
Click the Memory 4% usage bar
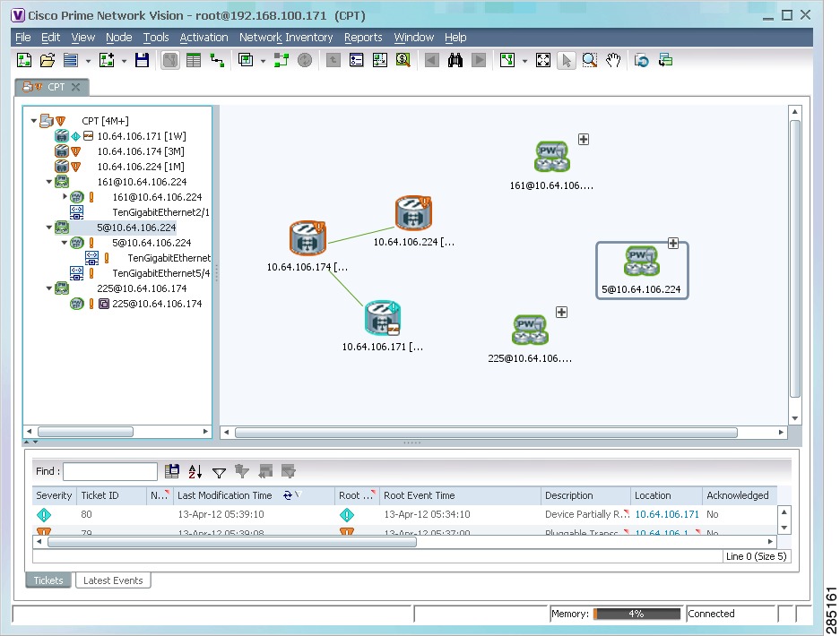pos(636,614)
